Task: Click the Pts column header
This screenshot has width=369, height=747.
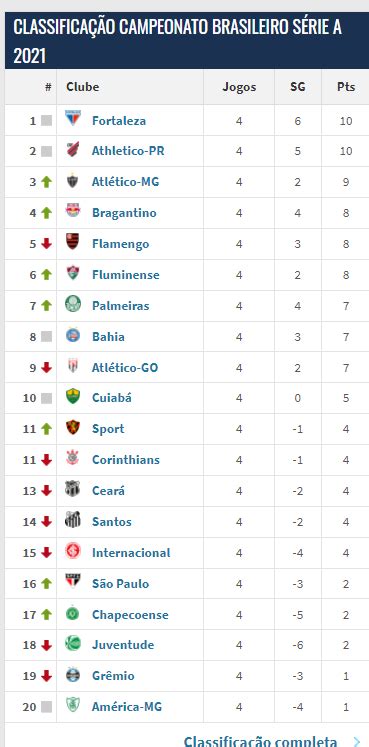Action: click(346, 87)
